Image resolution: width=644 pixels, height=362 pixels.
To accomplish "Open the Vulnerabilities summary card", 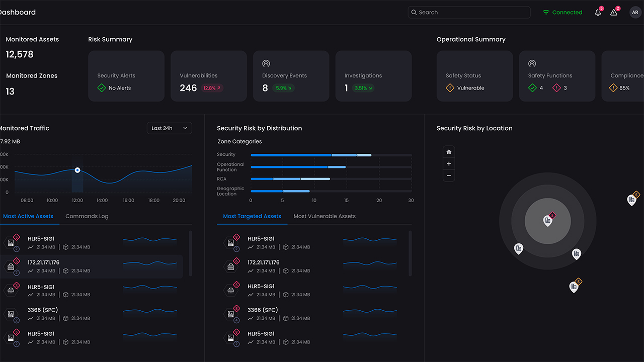I will (209, 76).
